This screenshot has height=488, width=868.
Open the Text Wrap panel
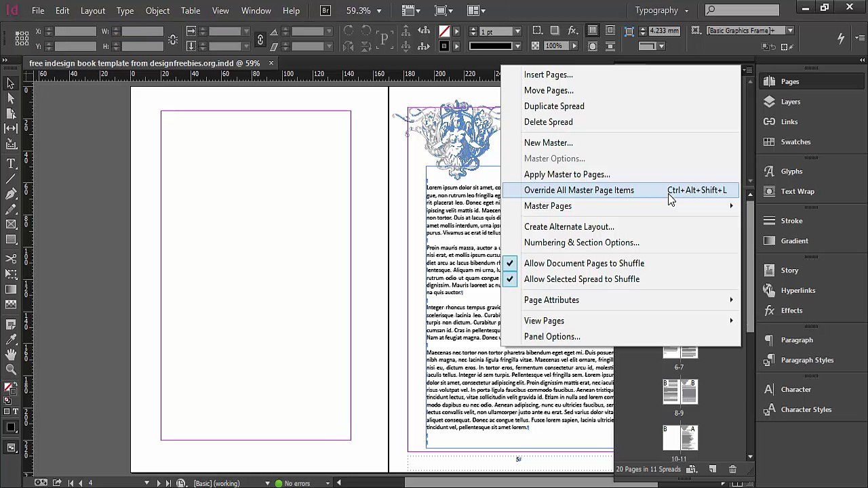pyautogui.click(x=797, y=191)
